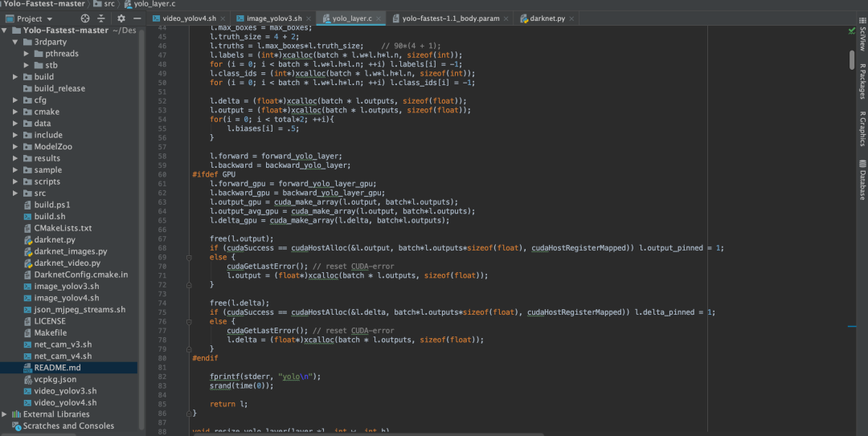Toggle fold marker at line 69 else block

pyautogui.click(x=189, y=257)
